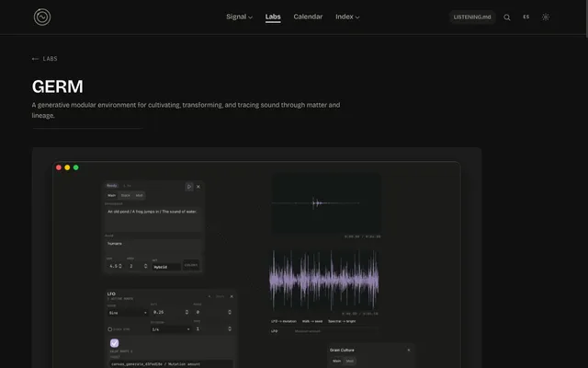This screenshot has width=588, height=368.
Task: Click the 'Mutation amount' target field in LFO
Action: (171, 364)
